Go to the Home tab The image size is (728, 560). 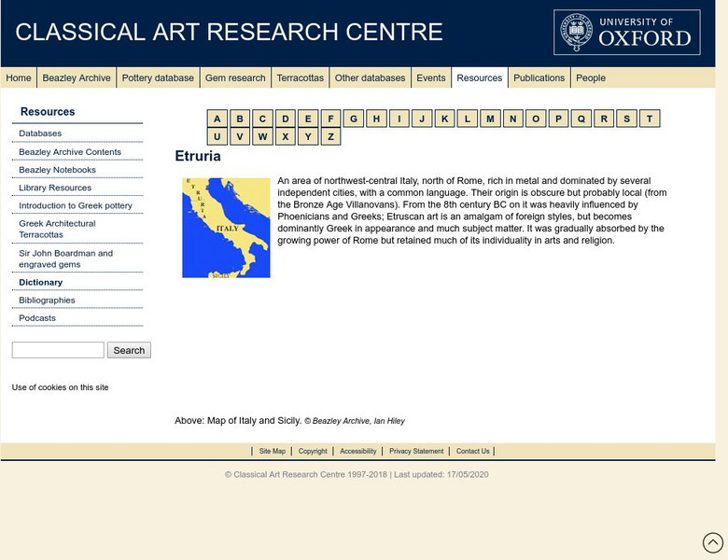pos(19,78)
